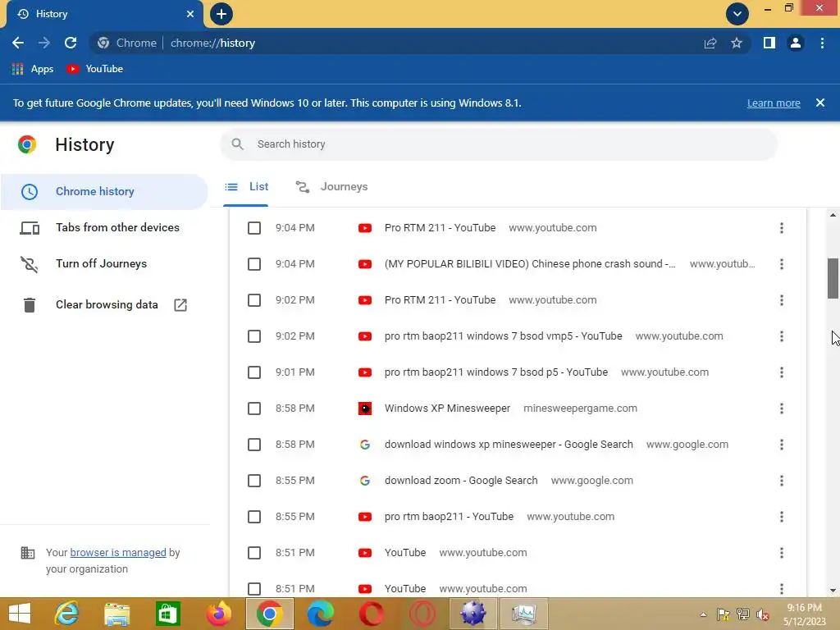This screenshot has height=630, width=840.
Task: Switch to the Journeys tab
Action: click(x=331, y=187)
